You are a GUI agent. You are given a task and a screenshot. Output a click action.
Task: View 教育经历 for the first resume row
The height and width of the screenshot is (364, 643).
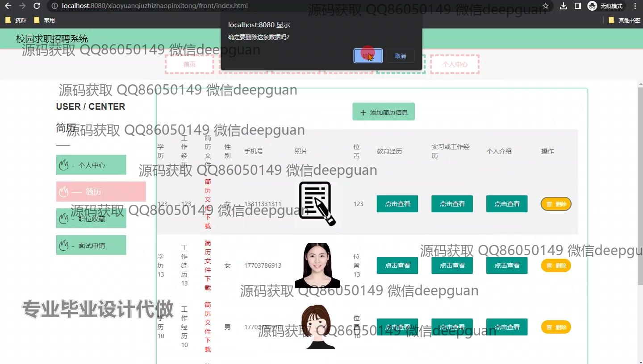tap(397, 204)
